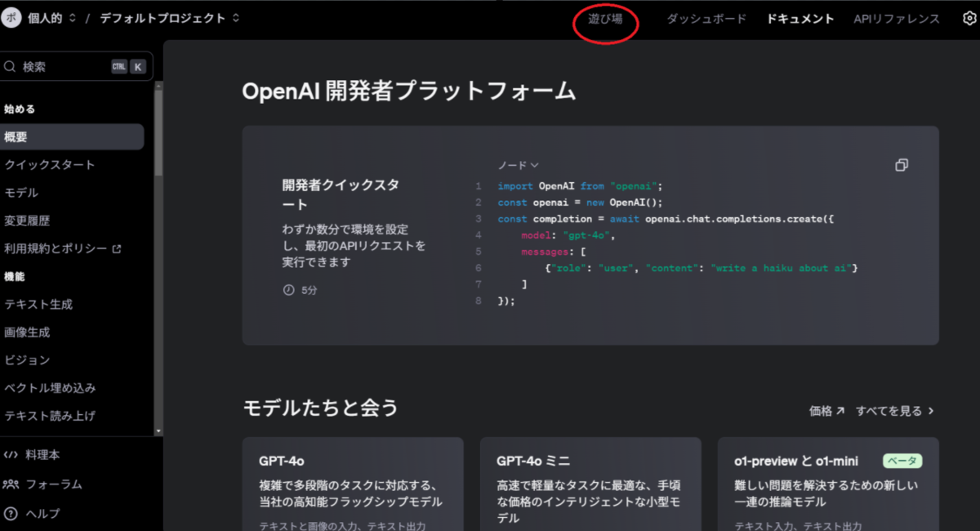980x531 pixels.
Task: Open the settings gear icon
Action: pyautogui.click(x=969, y=19)
